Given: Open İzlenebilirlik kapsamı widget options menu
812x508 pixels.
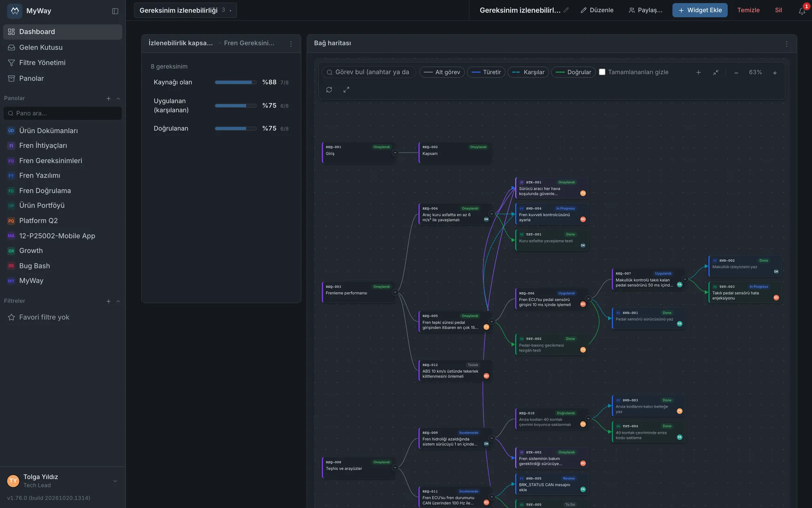Looking at the screenshot, I should 291,44.
